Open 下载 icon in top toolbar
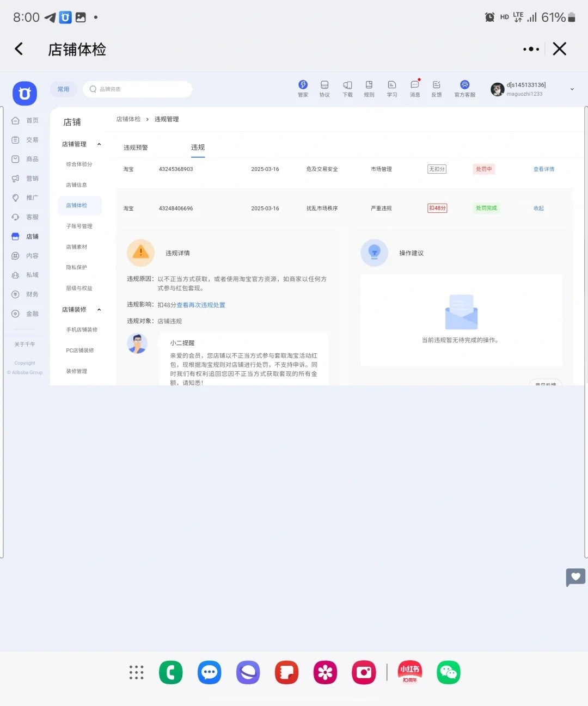This screenshot has width=588, height=706. [x=347, y=88]
